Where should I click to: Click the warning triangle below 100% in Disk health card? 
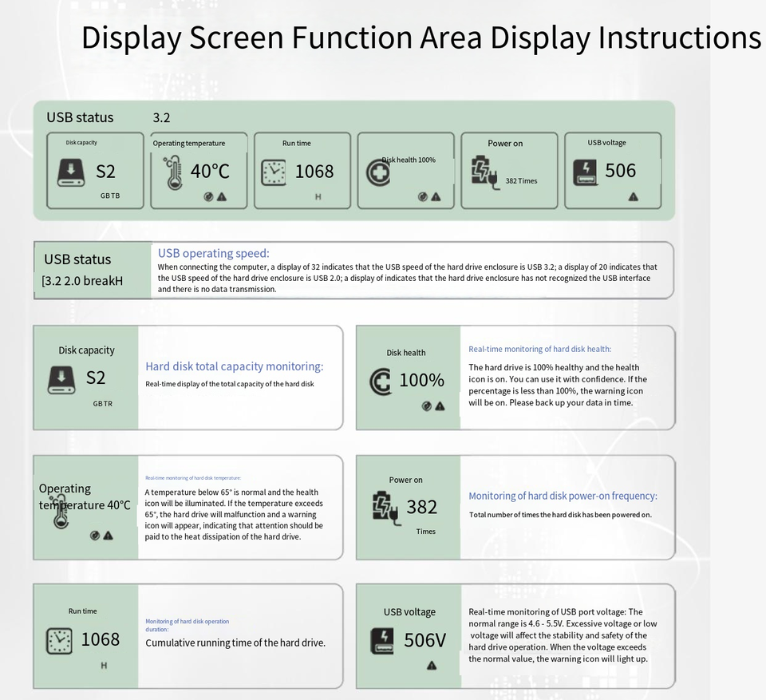pos(440,406)
